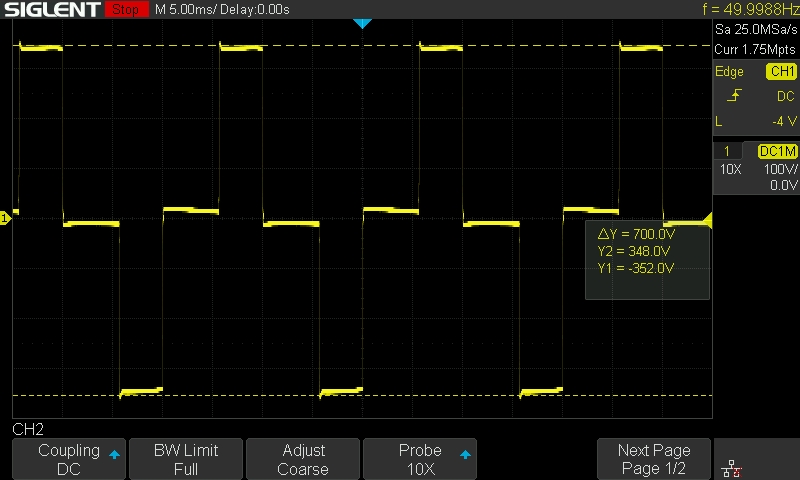Image resolution: width=800 pixels, height=480 pixels.
Task: Click the network LAN status icon
Action: (x=732, y=468)
